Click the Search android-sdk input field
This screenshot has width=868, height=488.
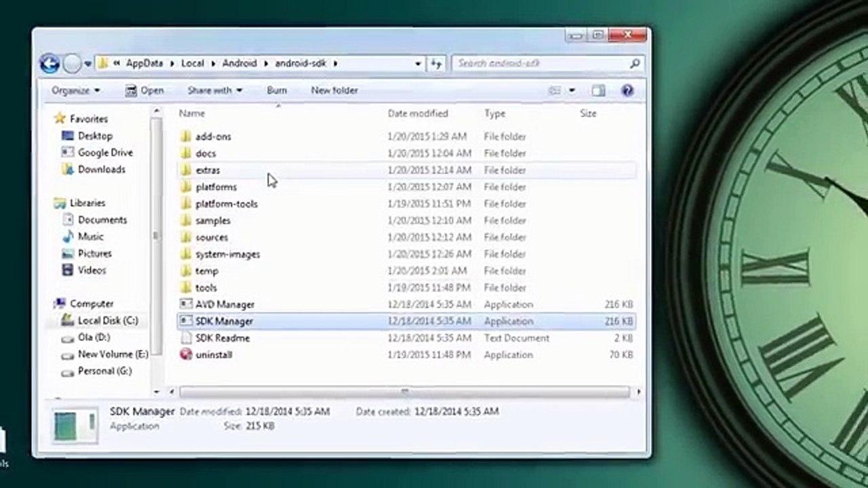[541, 63]
